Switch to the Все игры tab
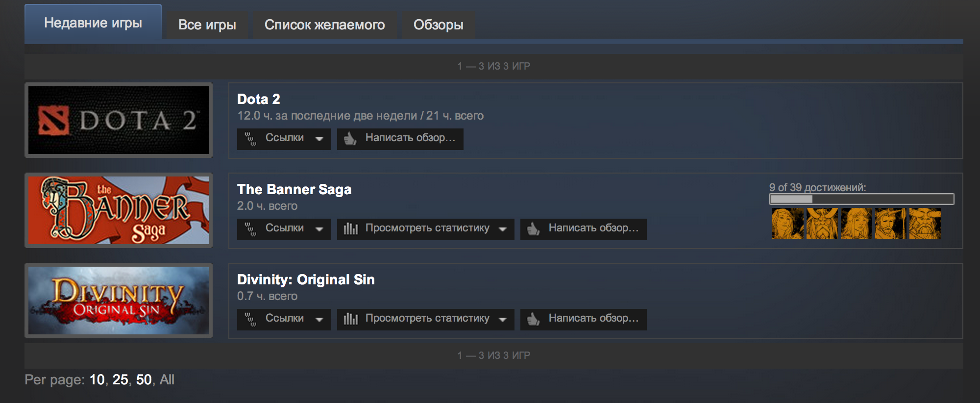 coord(207,25)
